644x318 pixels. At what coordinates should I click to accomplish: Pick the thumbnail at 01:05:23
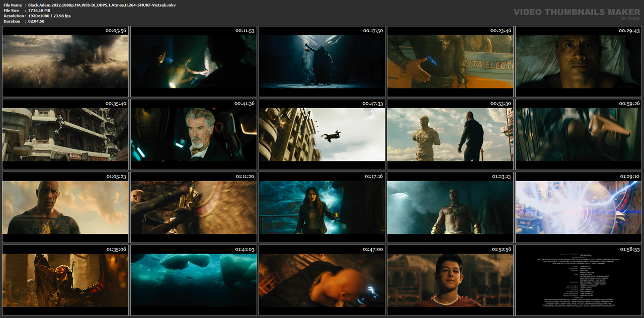pyautogui.click(x=65, y=207)
